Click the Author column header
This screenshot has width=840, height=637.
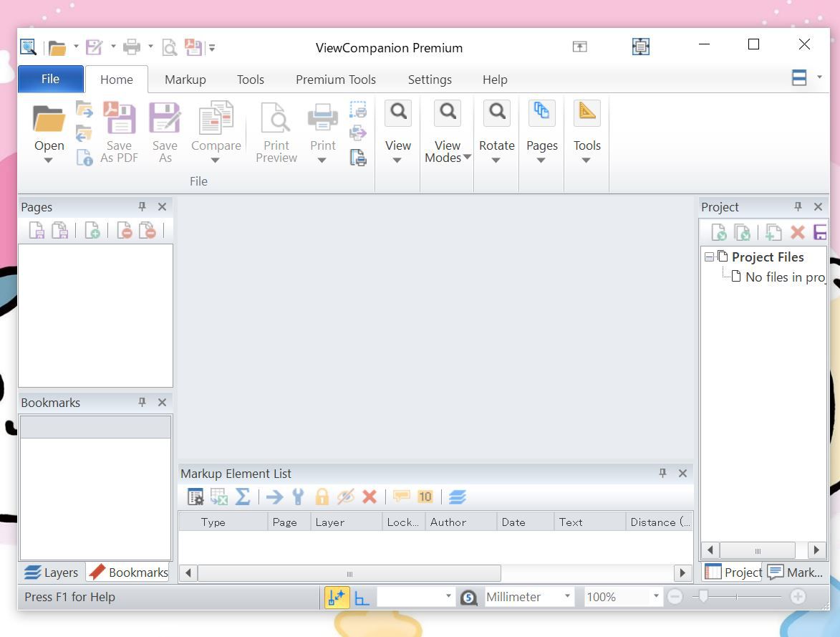point(460,522)
